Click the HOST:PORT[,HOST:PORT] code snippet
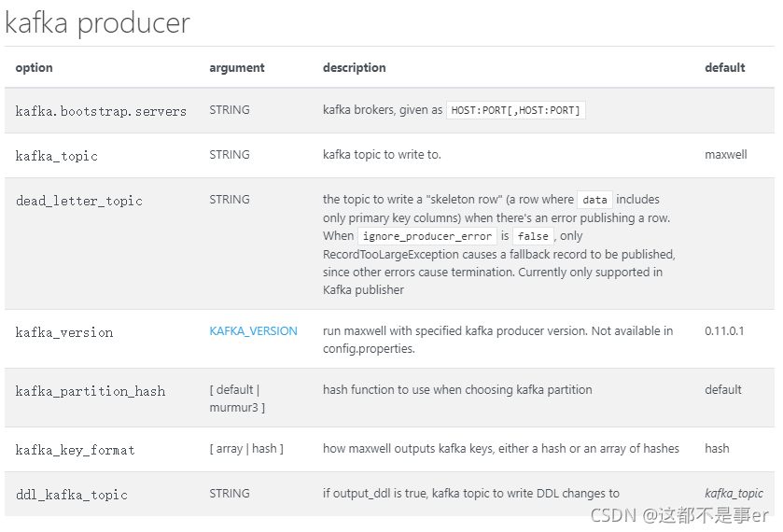783x532 pixels. pyautogui.click(x=515, y=110)
